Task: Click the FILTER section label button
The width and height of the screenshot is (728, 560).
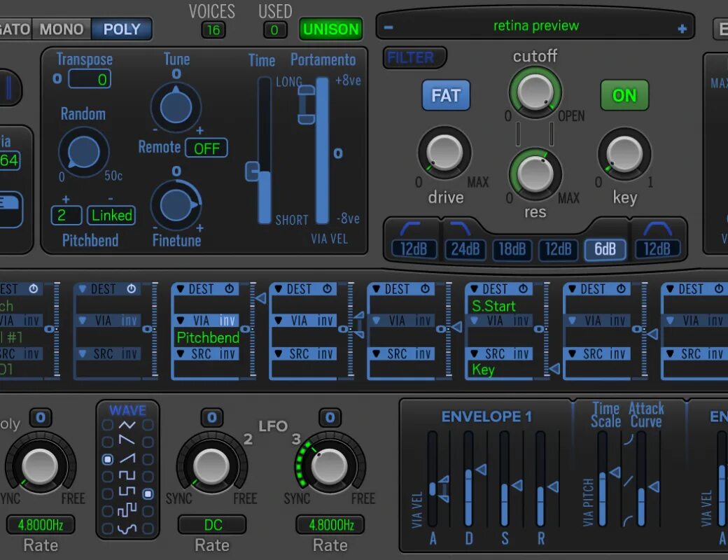Action: tap(414, 57)
